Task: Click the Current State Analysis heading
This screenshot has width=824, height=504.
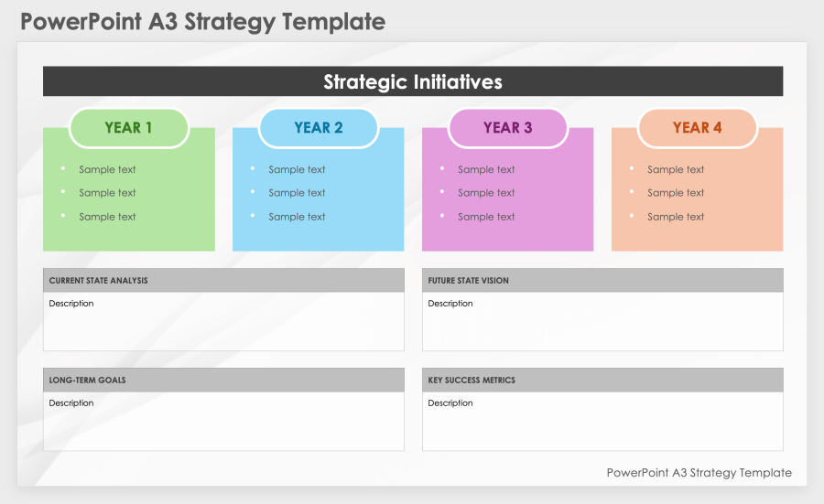Action: coord(99,281)
